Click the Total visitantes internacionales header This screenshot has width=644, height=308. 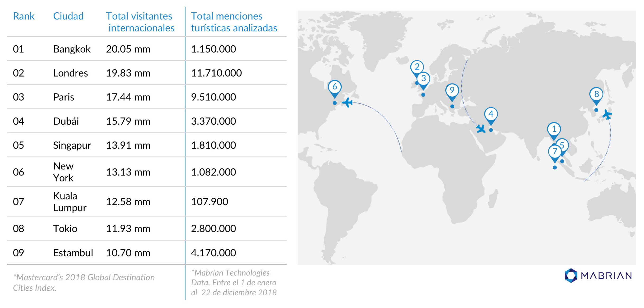coord(140,22)
